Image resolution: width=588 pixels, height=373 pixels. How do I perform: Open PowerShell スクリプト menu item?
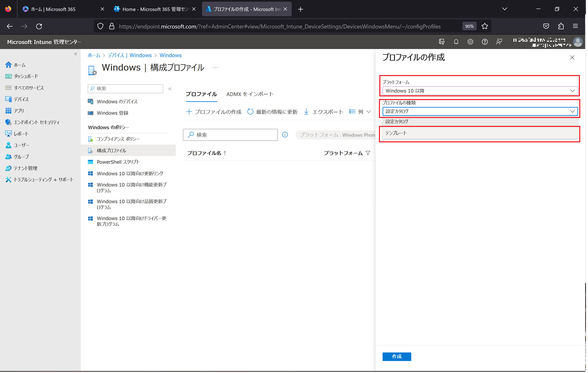pyautogui.click(x=114, y=162)
